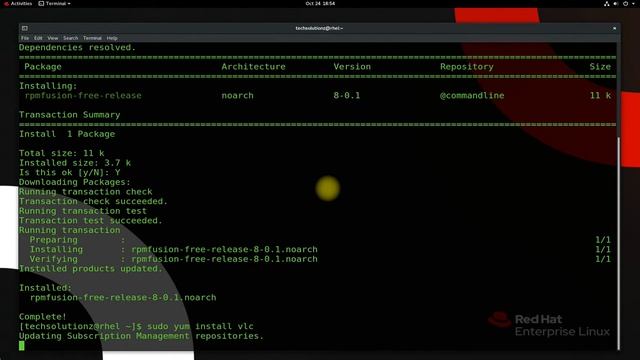Click the 'Running transaction check' line

coord(86,192)
